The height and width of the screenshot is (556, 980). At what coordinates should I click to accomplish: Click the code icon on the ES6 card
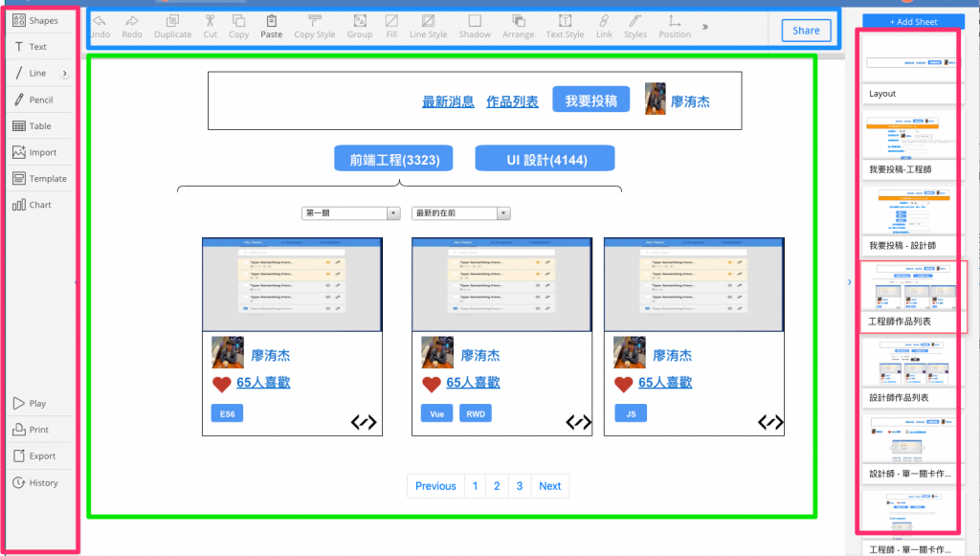click(x=364, y=422)
